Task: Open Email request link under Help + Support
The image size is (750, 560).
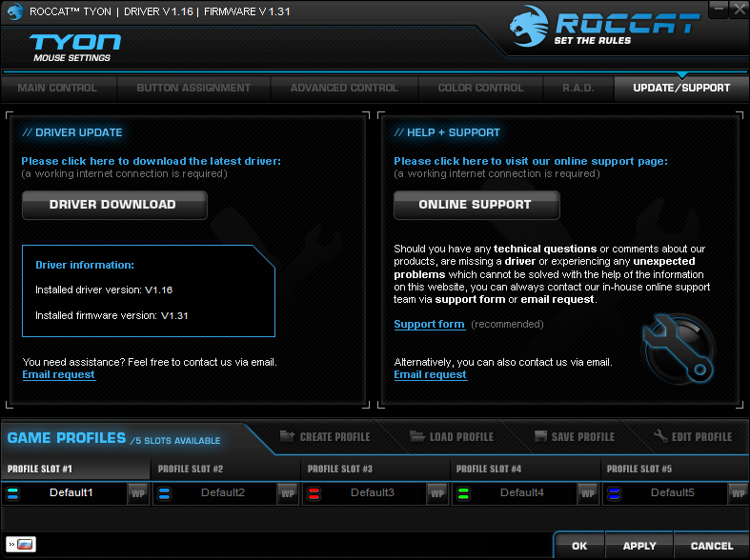Action: [430, 374]
